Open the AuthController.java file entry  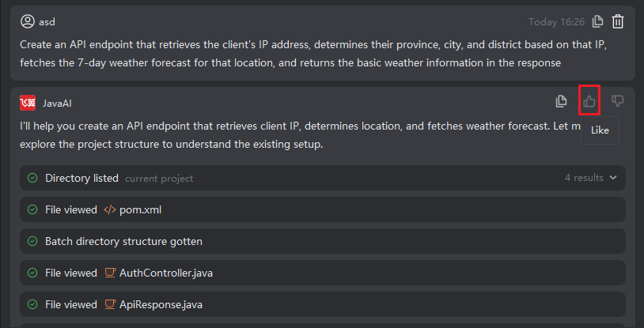coord(165,273)
